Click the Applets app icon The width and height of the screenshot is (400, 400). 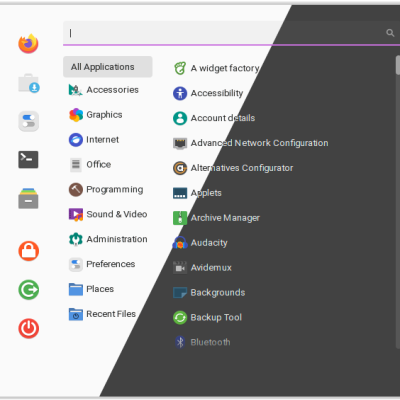click(180, 193)
